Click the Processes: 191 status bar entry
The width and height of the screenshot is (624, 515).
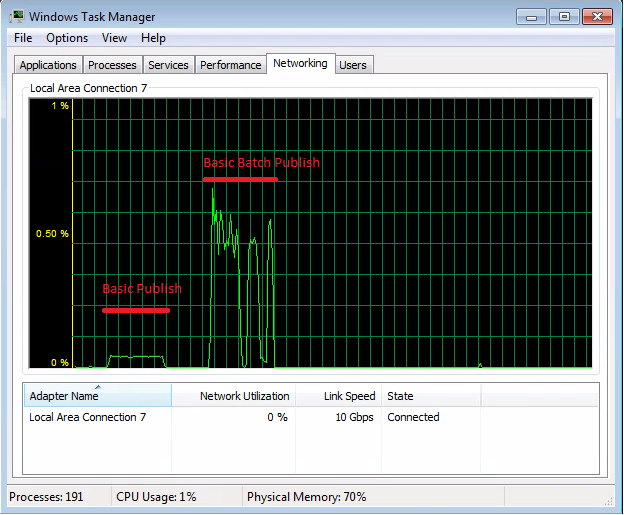point(46,497)
